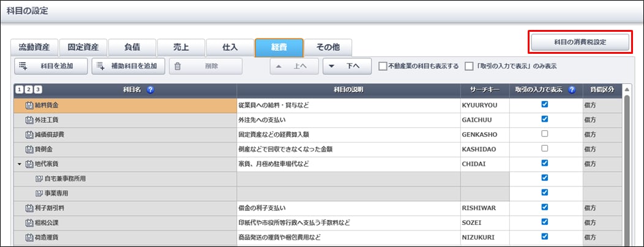The width and height of the screenshot is (644, 247).
Task: Uncheck 取引の入力で表示 for 給料賃金
Action: click(x=545, y=105)
